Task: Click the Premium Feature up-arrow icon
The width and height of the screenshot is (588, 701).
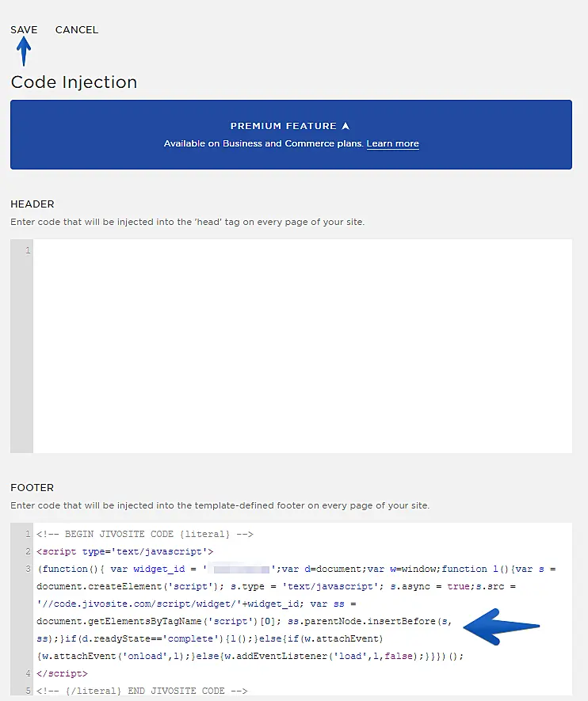Action: point(345,126)
